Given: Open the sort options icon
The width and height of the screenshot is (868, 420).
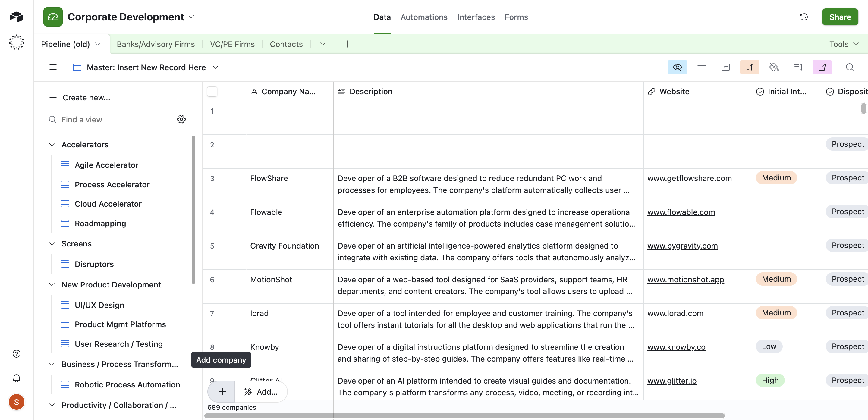Looking at the screenshot, I should point(749,67).
